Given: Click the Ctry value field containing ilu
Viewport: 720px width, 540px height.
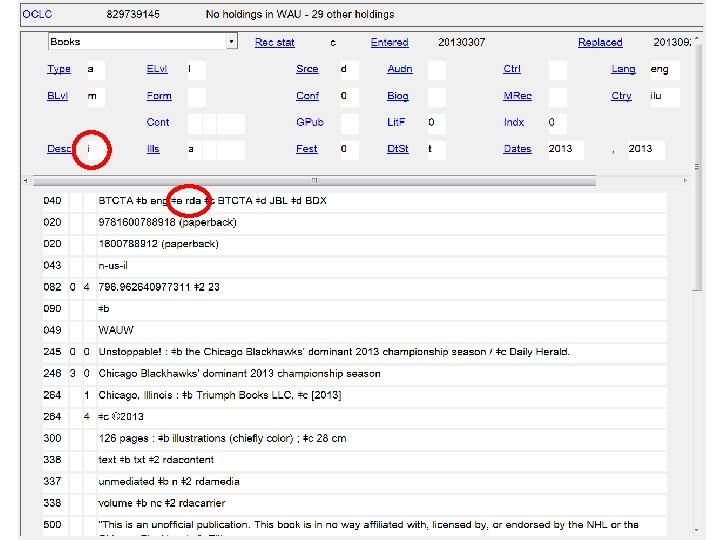Looking at the screenshot, I should [664, 97].
